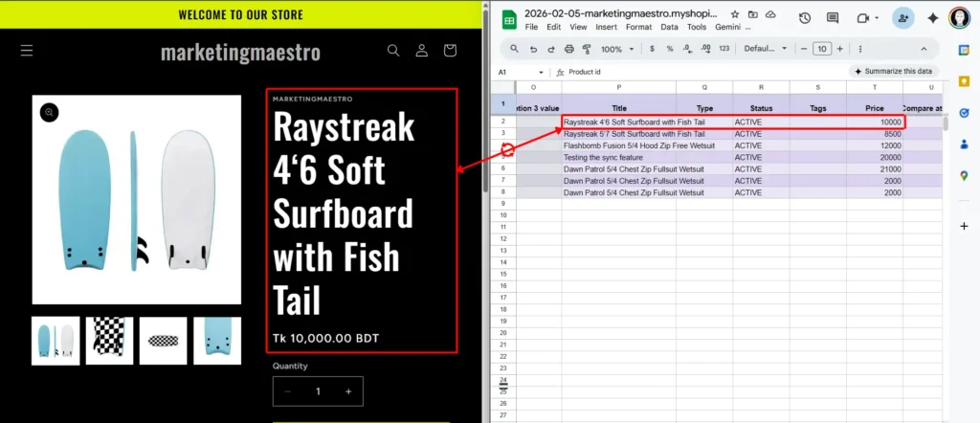Click the paint format roller icon

[586, 49]
